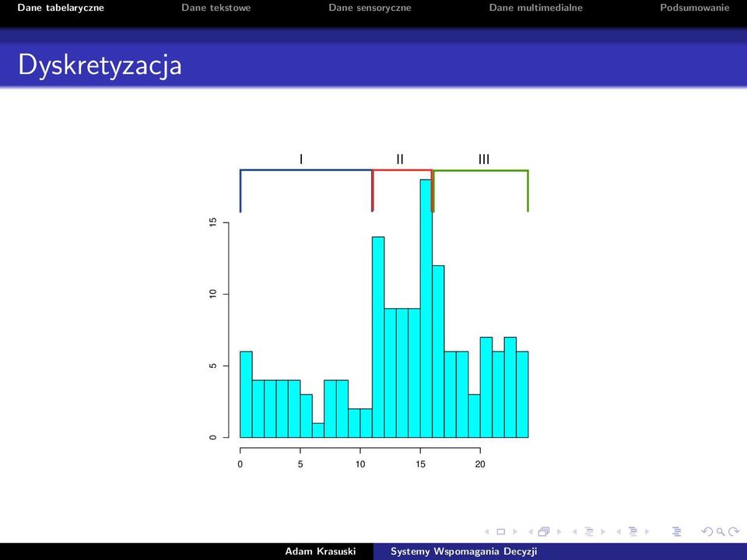
Task: Click the interval label I
Action: [300, 159]
